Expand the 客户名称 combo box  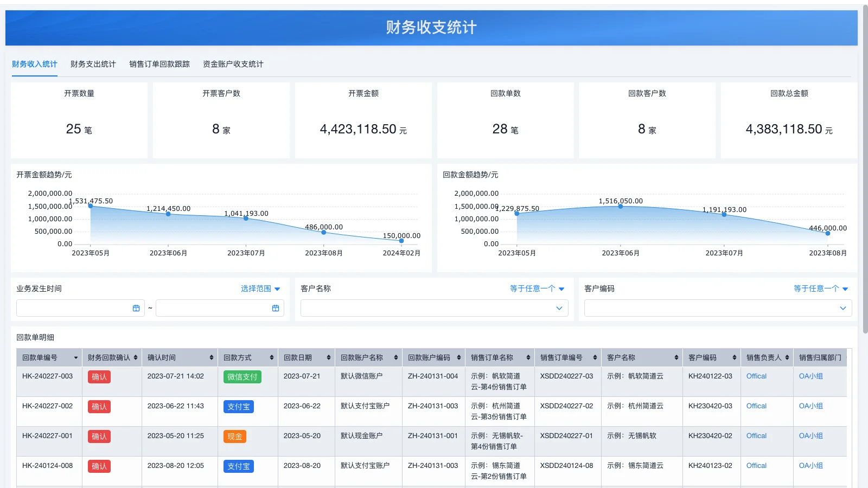[558, 308]
